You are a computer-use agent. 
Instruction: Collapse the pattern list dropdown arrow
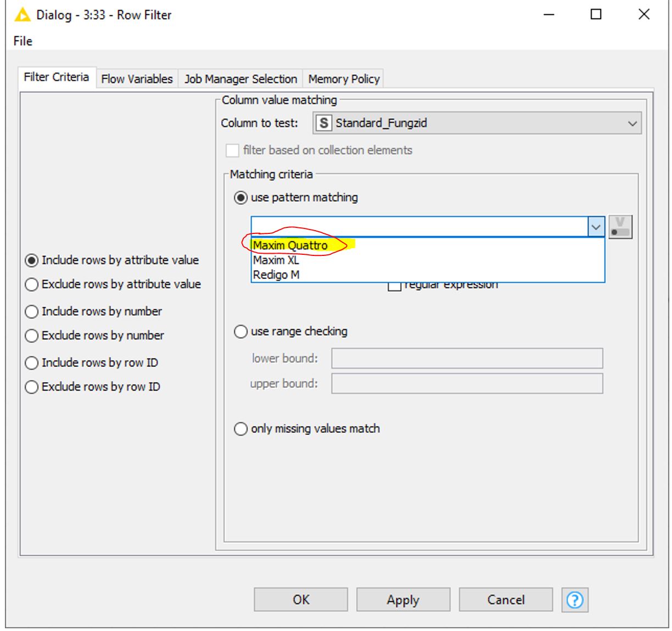click(596, 227)
